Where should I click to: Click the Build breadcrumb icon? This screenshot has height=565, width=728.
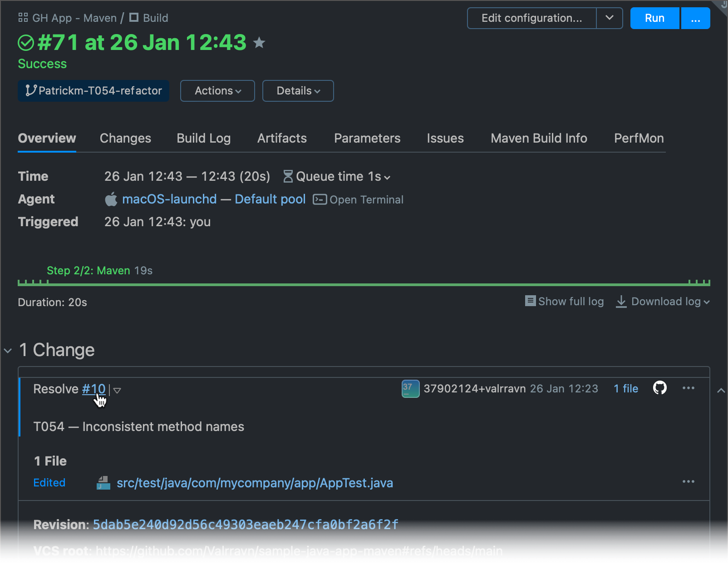click(x=134, y=18)
